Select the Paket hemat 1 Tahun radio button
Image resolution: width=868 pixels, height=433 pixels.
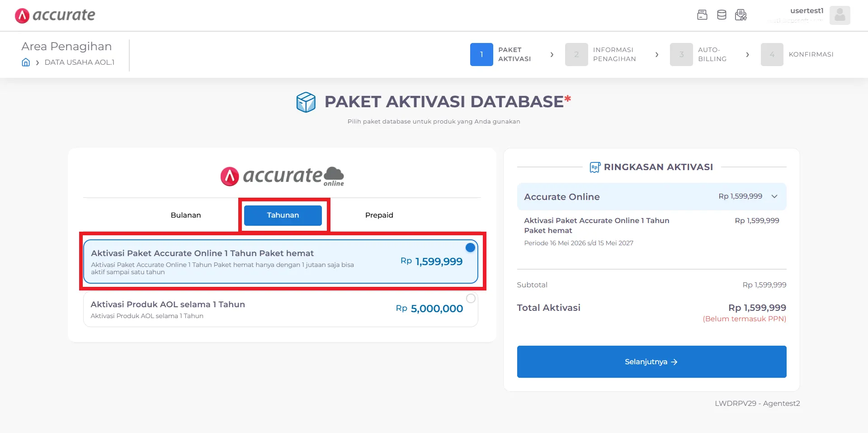[470, 247]
